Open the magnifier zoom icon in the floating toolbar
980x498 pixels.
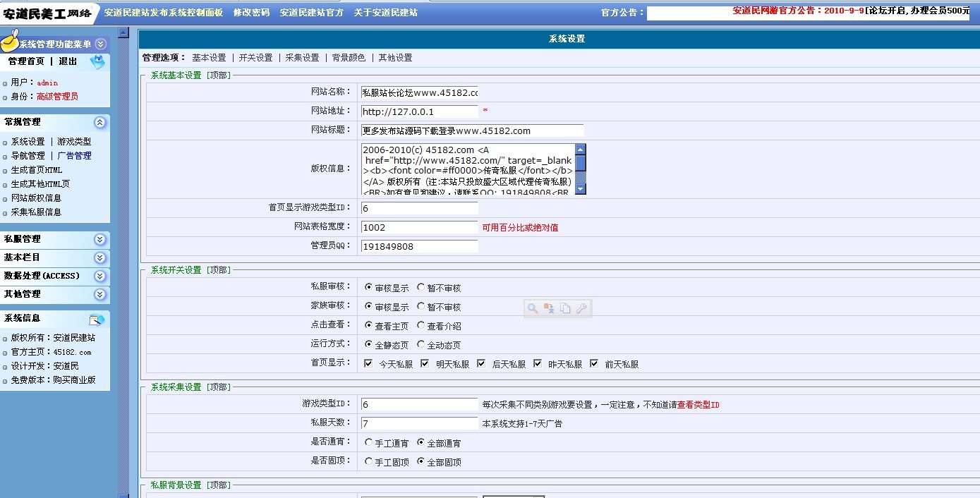click(x=532, y=308)
